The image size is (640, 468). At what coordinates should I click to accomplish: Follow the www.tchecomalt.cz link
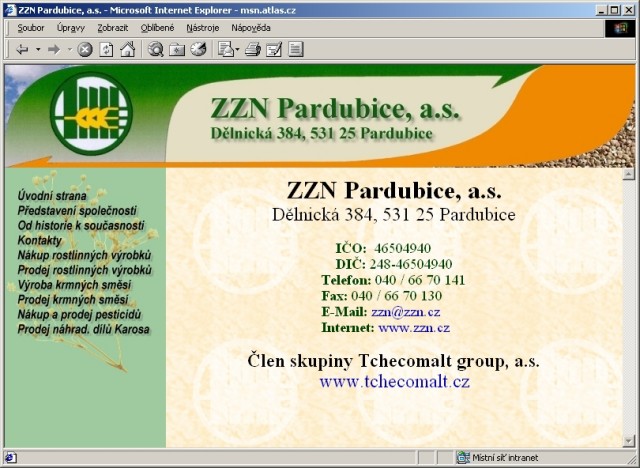tap(394, 381)
